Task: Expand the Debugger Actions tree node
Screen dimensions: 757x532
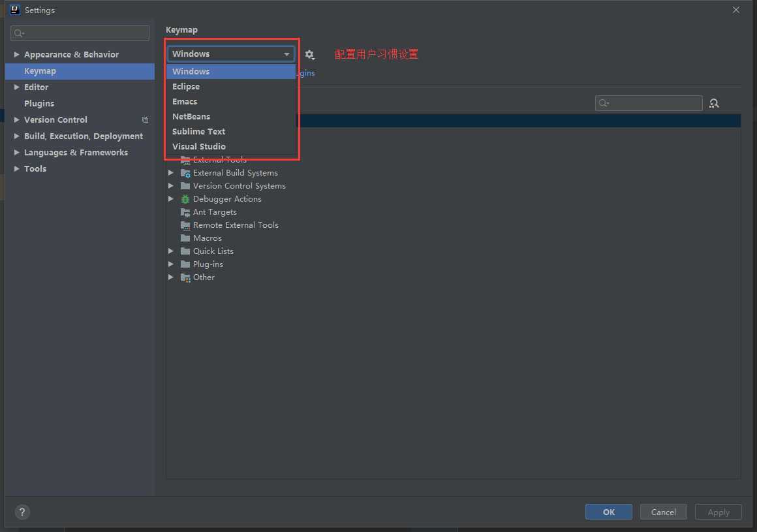Action: click(x=171, y=199)
